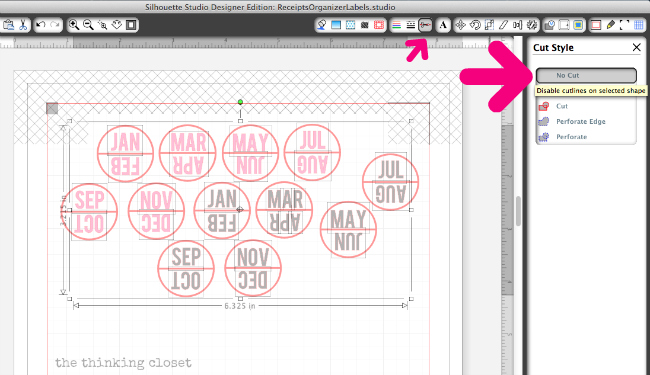This screenshot has height=375, width=650.
Task: Click the pink NOV DEC circle label
Action: point(156,211)
